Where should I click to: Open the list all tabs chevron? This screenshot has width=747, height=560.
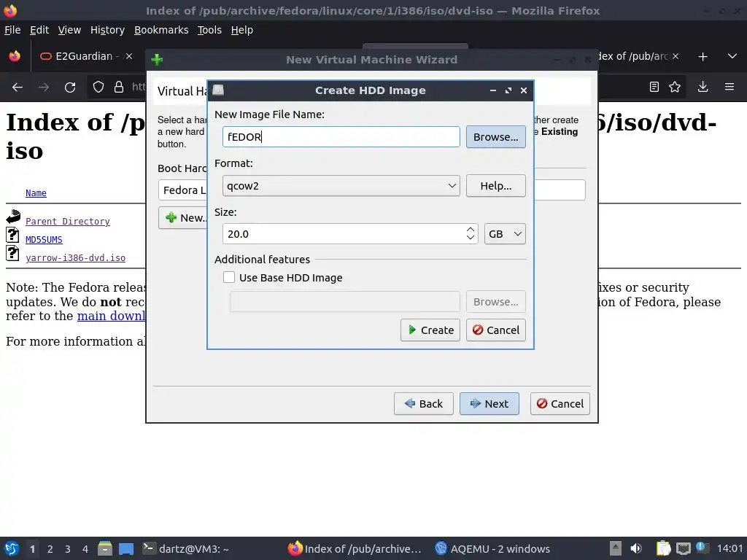click(732, 56)
